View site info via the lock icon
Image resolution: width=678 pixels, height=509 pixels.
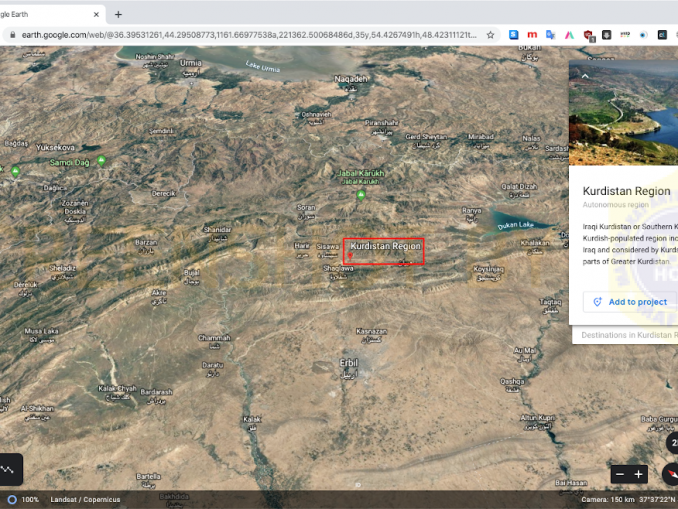[x=13, y=35]
